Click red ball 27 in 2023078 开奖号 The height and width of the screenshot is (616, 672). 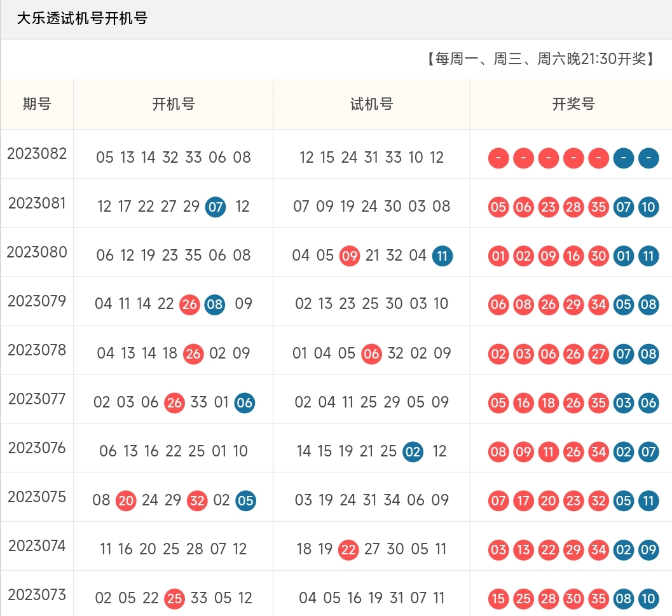coord(598,353)
